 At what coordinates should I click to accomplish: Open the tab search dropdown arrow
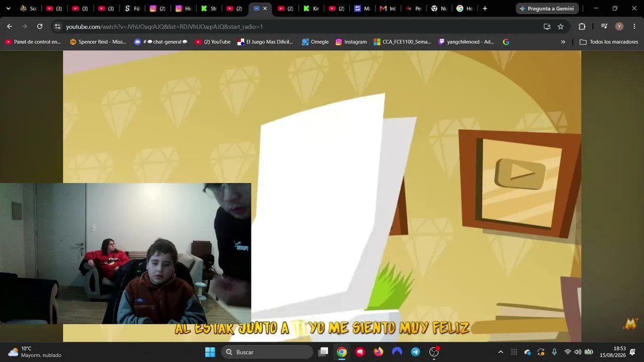coord(8,9)
